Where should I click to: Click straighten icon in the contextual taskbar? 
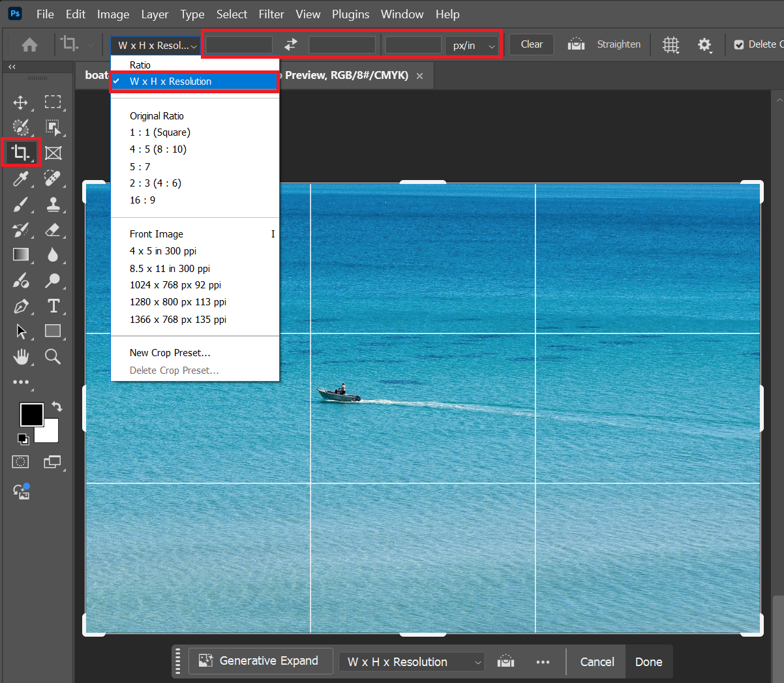(505, 661)
